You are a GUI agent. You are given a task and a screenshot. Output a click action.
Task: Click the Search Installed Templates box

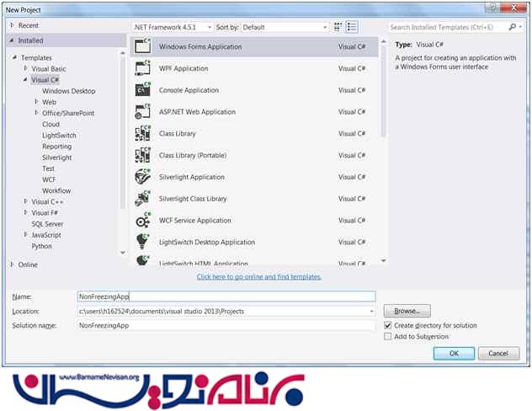(448, 27)
